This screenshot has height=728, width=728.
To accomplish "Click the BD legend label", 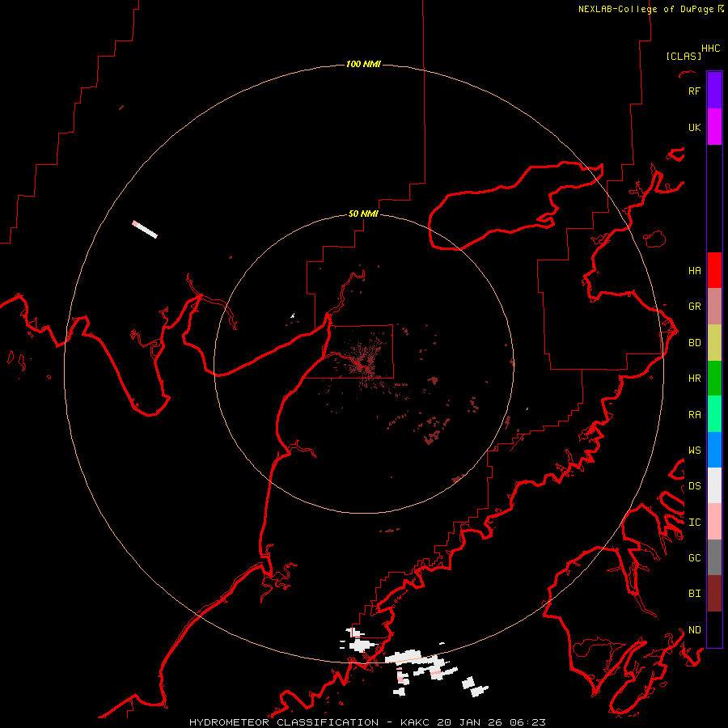I will click(694, 343).
